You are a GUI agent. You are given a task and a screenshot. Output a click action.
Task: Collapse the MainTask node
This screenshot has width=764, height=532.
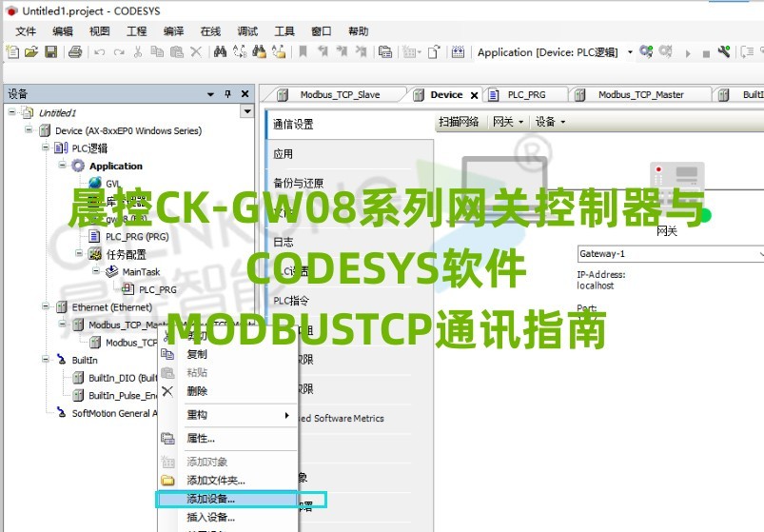click(95, 270)
